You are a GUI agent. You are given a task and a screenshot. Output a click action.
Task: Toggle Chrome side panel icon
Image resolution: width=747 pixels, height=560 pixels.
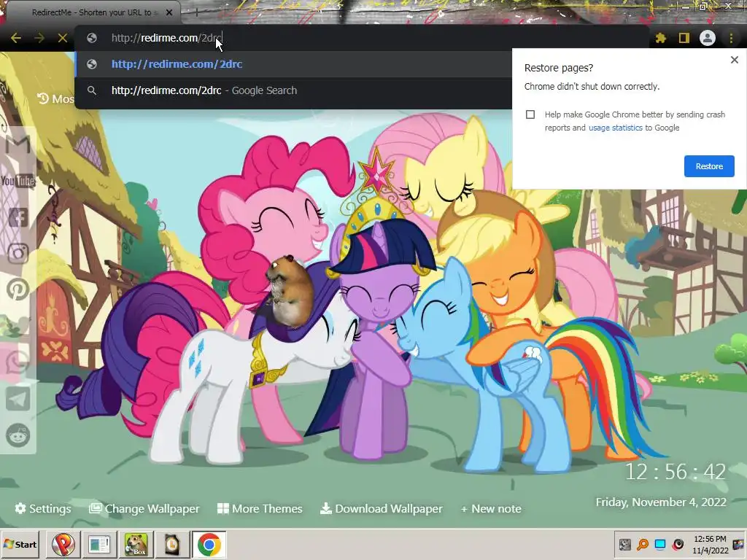pos(684,38)
